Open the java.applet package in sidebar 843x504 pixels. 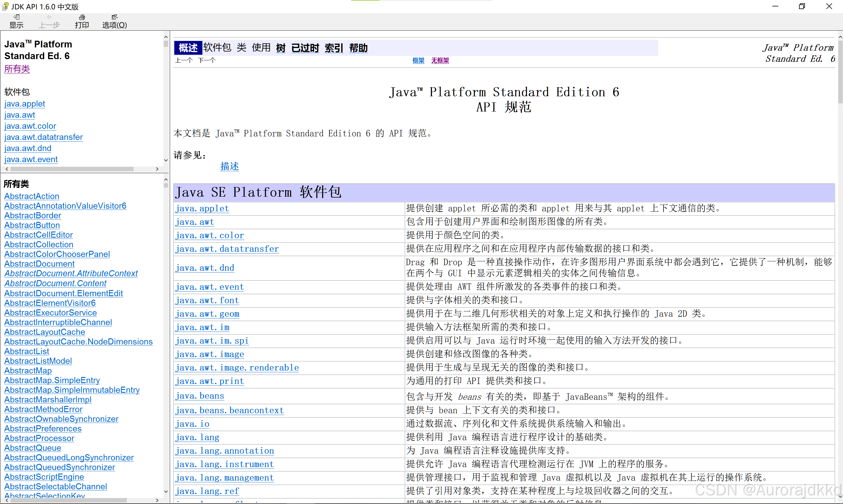click(25, 104)
